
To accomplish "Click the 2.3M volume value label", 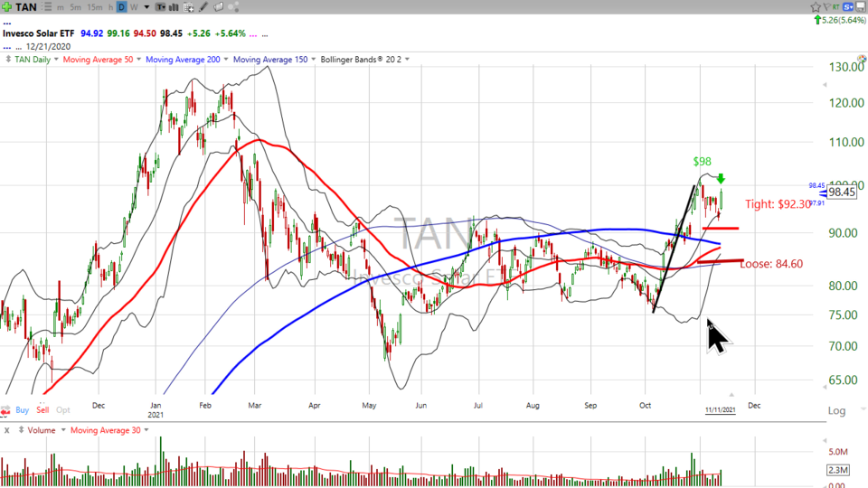I will click(x=837, y=470).
